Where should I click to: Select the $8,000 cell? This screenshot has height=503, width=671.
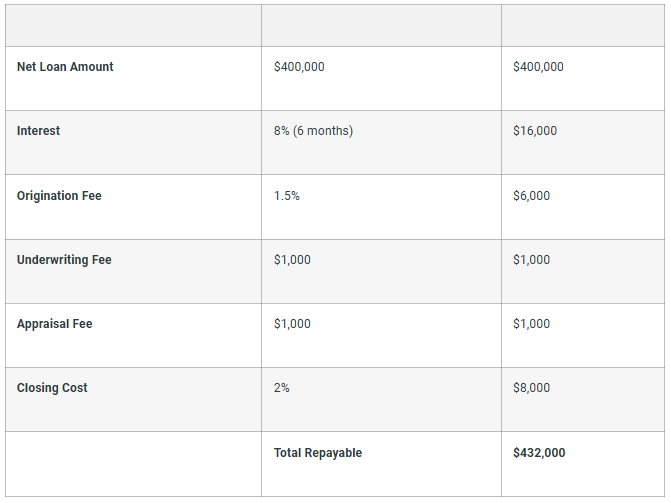531,388
